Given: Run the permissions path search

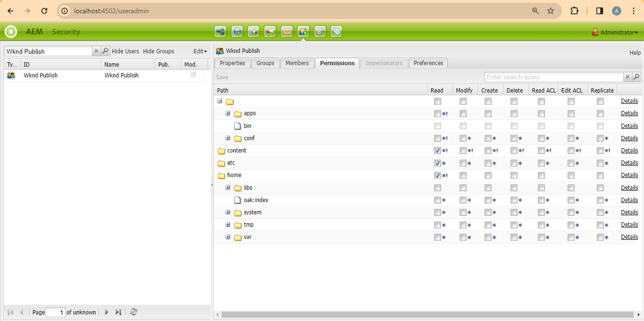Looking at the screenshot, I should (x=636, y=77).
